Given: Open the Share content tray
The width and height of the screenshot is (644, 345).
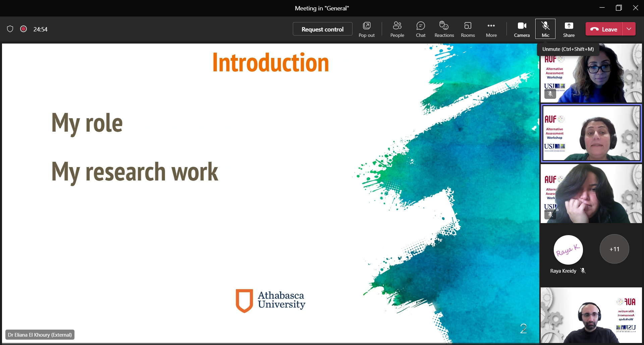Looking at the screenshot, I should click(x=569, y=29).
